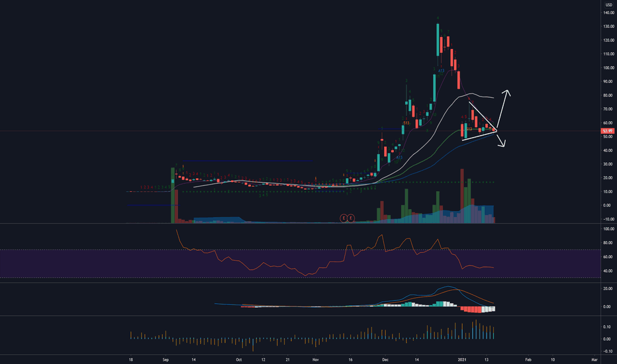Screen dimensions: 617x364
Task: Click the Oct label on time axis
Action: (x=238, y=359)
